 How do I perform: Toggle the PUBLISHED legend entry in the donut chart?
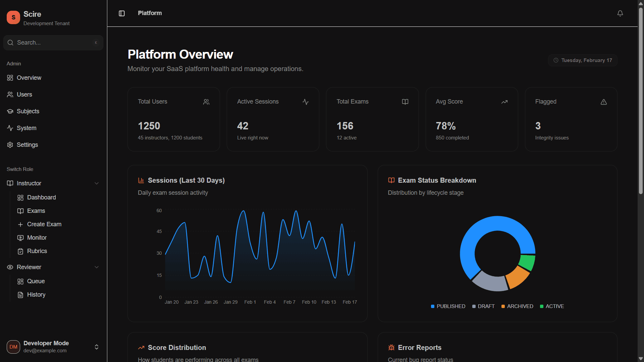pos(448,306)
